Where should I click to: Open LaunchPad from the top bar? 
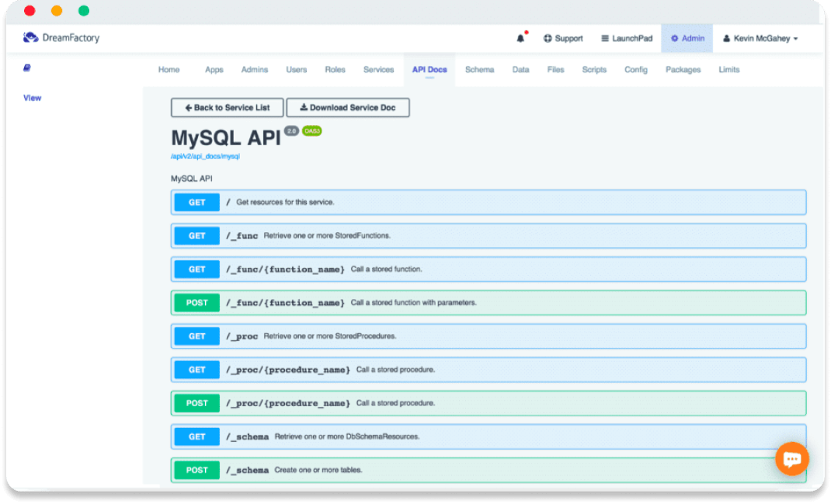tap(627, 39)
